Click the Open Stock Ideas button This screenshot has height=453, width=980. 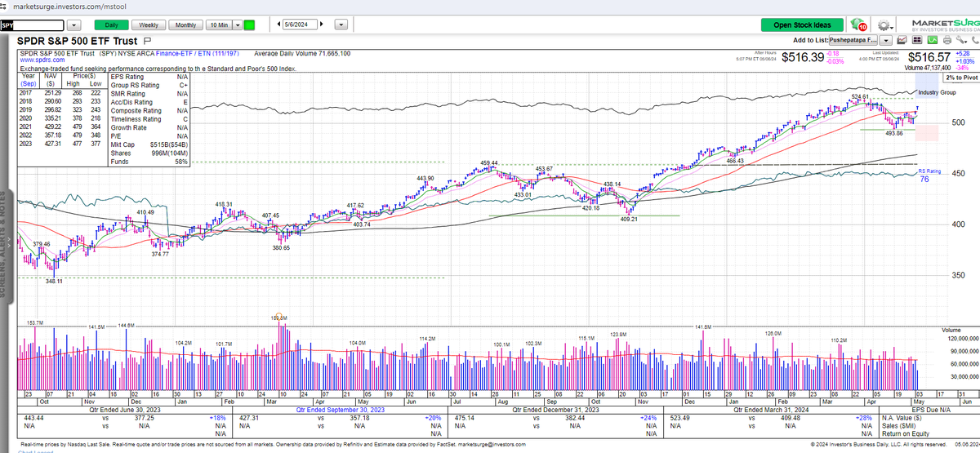pyautogui.click(x=802, y=25)
